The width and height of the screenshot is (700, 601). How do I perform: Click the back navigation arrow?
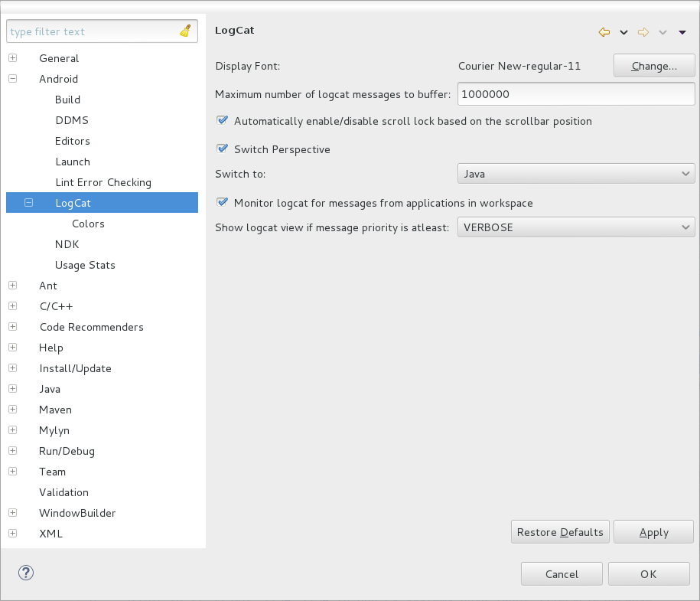click(604, 32)
